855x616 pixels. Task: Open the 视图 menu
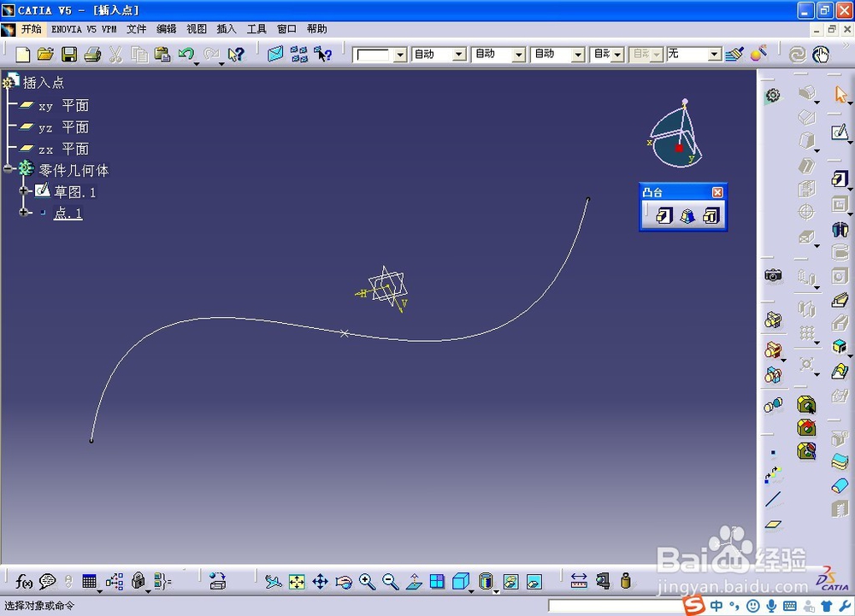click(197, 29)
